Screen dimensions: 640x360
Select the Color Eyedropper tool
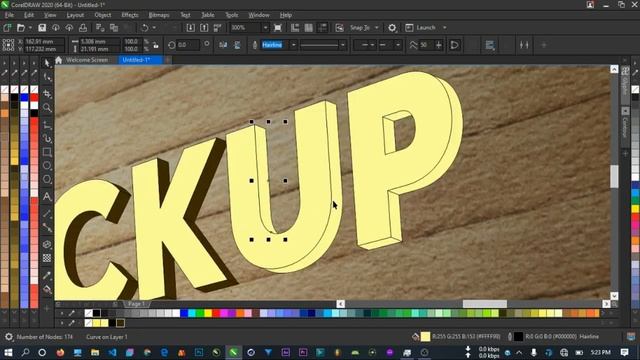(47, 276)
